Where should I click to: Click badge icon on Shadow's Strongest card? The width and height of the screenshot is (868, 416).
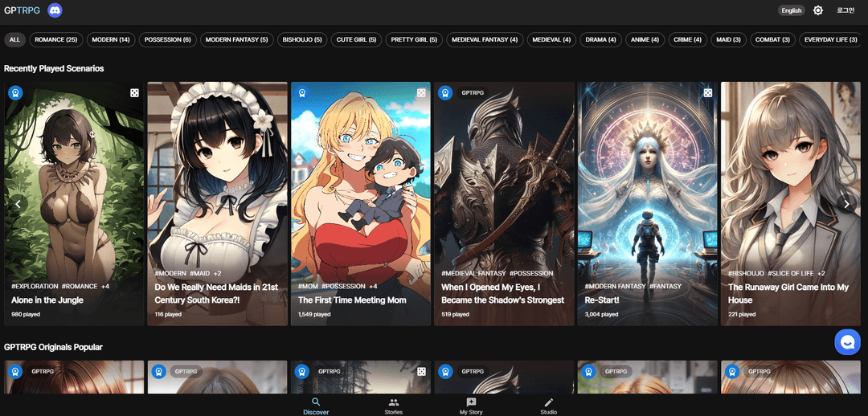pos(445,93)
